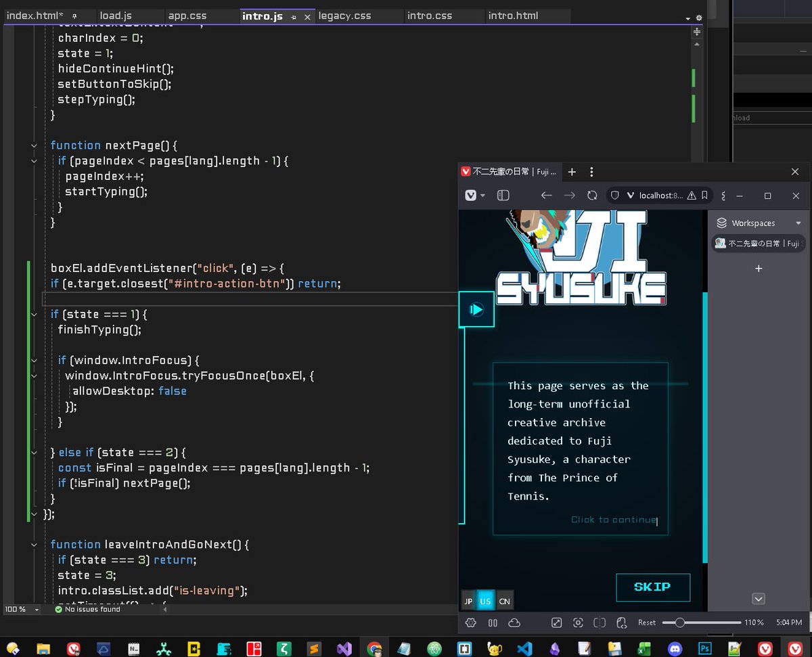Screen dimensions: 812x657
Task: Open the Vivaldi menu logo button
Action: pos(471,195)
